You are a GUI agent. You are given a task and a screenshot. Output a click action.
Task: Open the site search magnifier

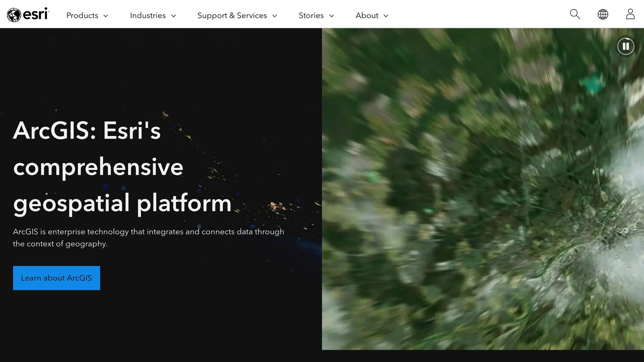(x=575, y=14)
